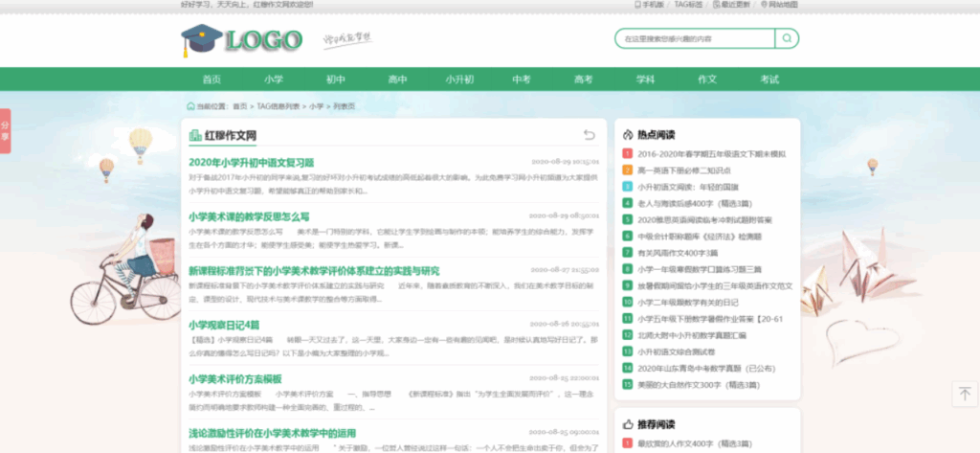Click 小学 in the breadcrumb trail
Image resolution: width=980 pixels, height=453 pixels.
[316, 106]
